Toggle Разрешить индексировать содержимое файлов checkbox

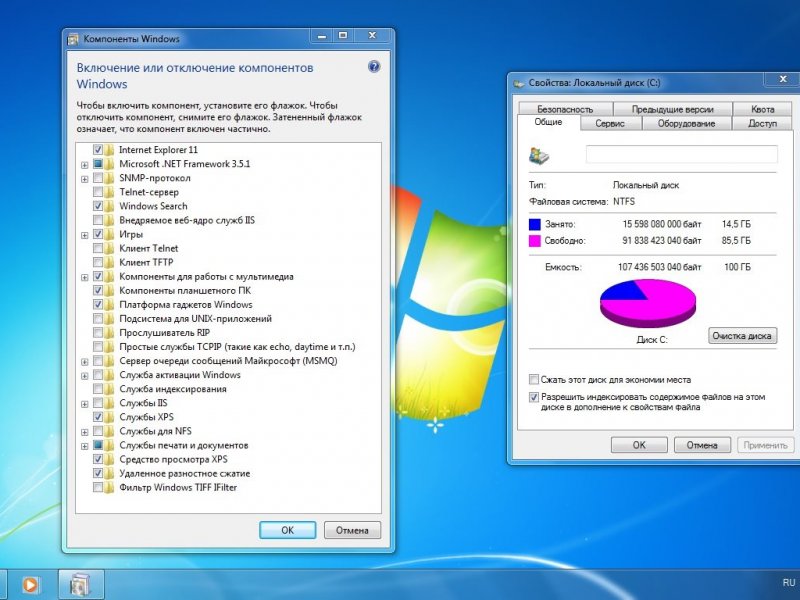coord(534,397)
